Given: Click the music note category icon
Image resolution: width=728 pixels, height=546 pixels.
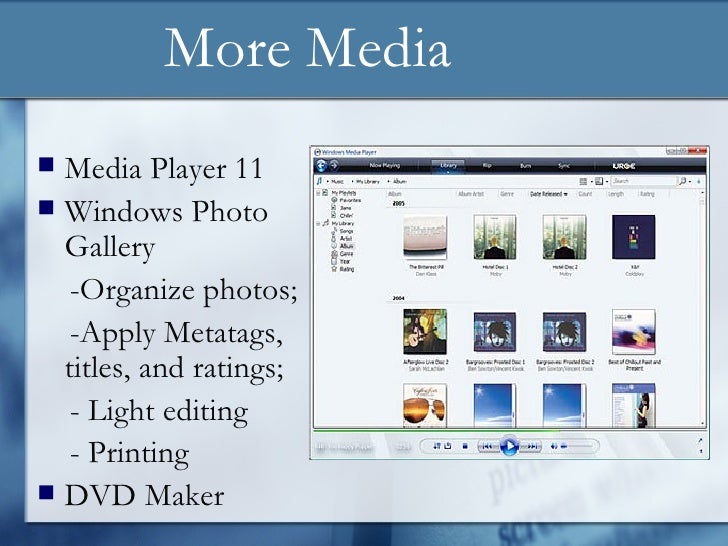Looking at the screenshot, I should [319, 181].
